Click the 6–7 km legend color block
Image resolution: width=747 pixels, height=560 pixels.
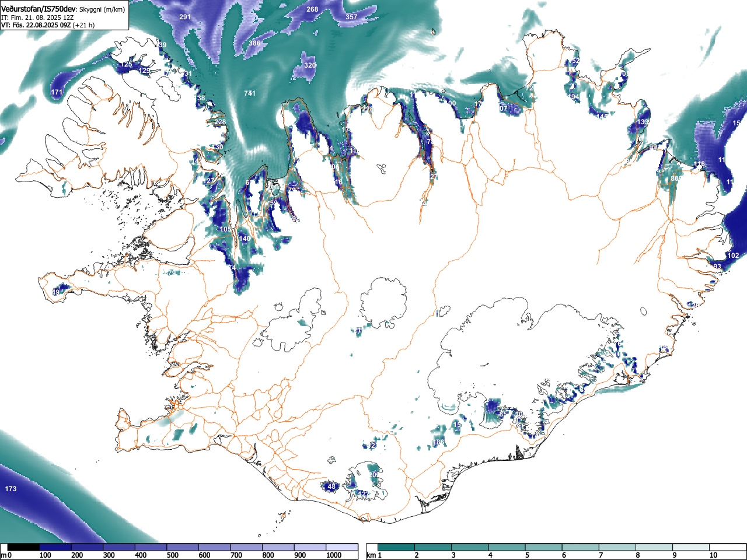coord(580,547)
